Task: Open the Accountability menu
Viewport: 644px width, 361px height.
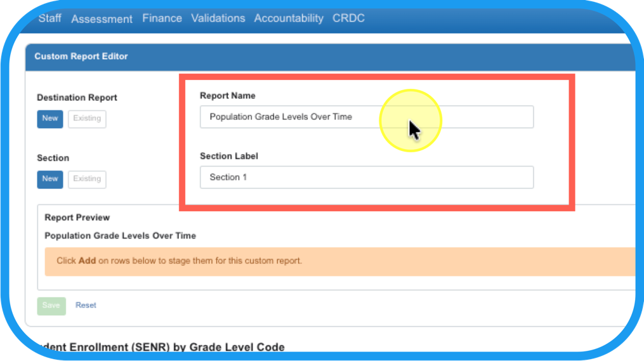Action: point(289,18)
